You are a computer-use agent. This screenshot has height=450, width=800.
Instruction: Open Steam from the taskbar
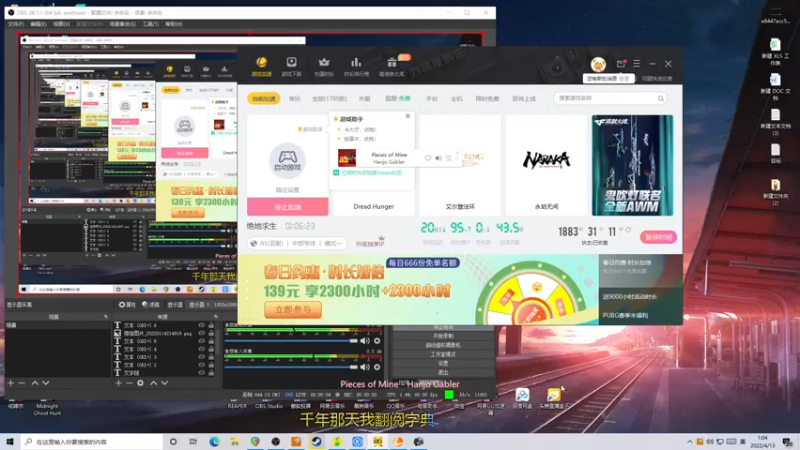(x=316, y=441)
